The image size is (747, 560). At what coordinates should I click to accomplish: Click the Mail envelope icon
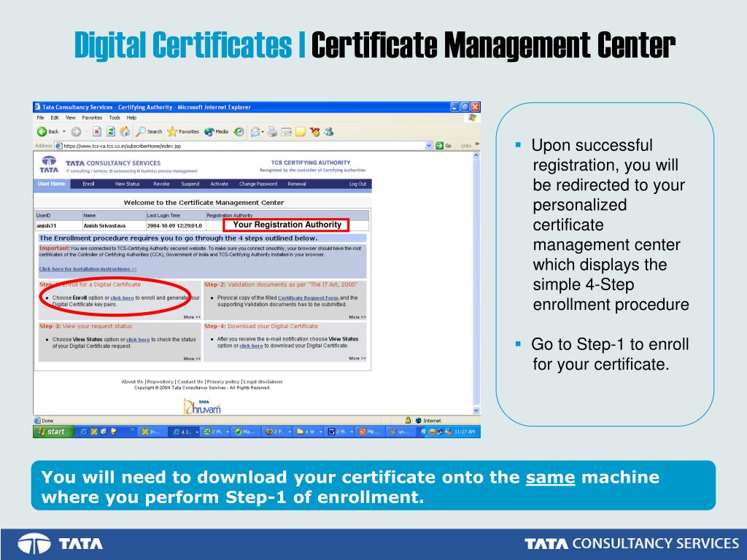click(x=255, y=131)
